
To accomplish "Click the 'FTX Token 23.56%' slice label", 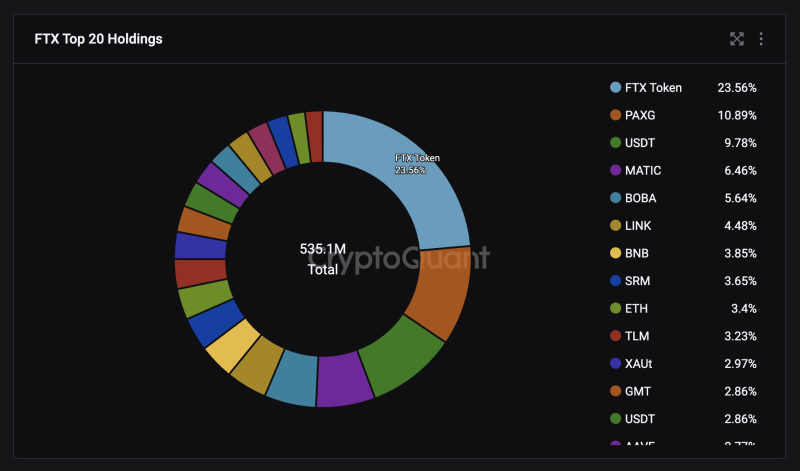I will click(417, 164).
